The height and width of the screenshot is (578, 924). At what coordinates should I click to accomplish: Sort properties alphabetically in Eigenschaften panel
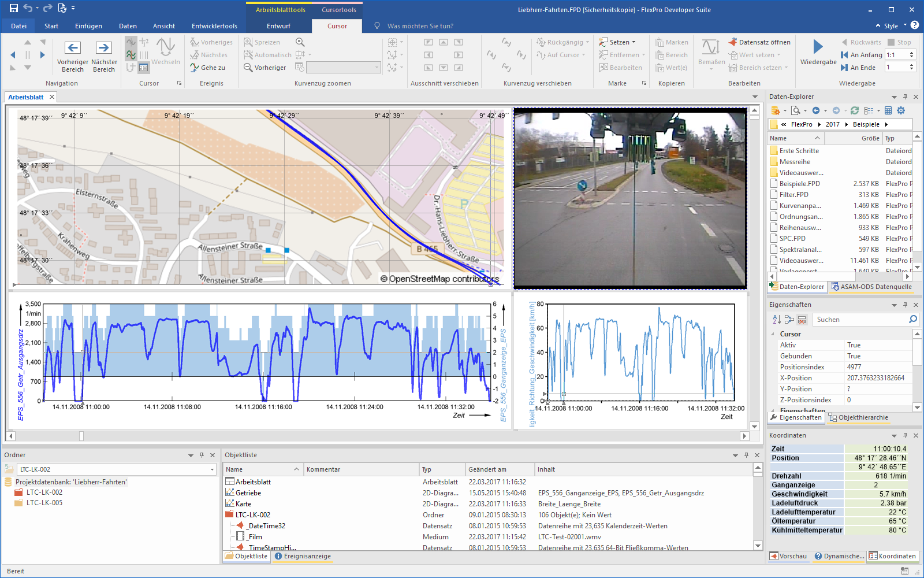pyautogui.click(x=777, y=320)
